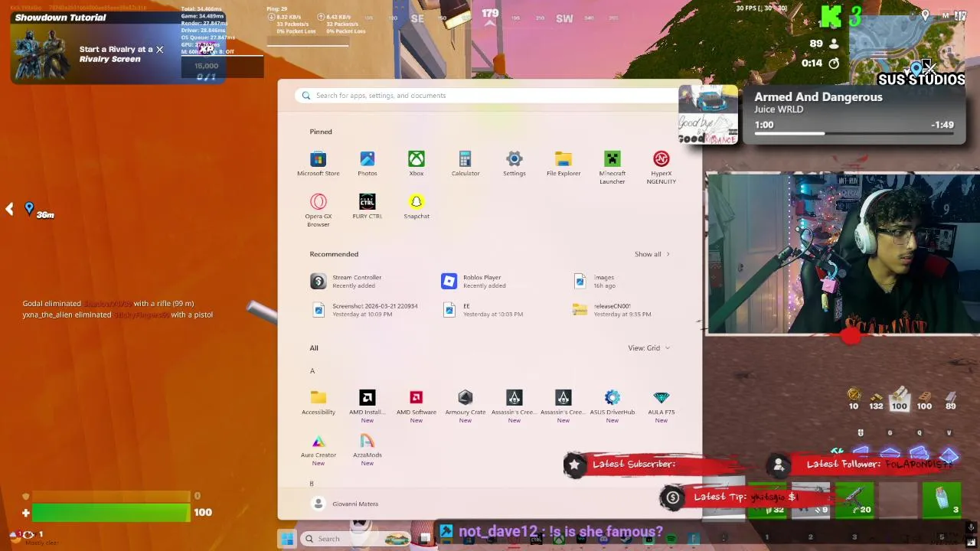The image size is (980, 551).
Task: Open Snapchat from pinned apps
Action: (x=416, y=207)
